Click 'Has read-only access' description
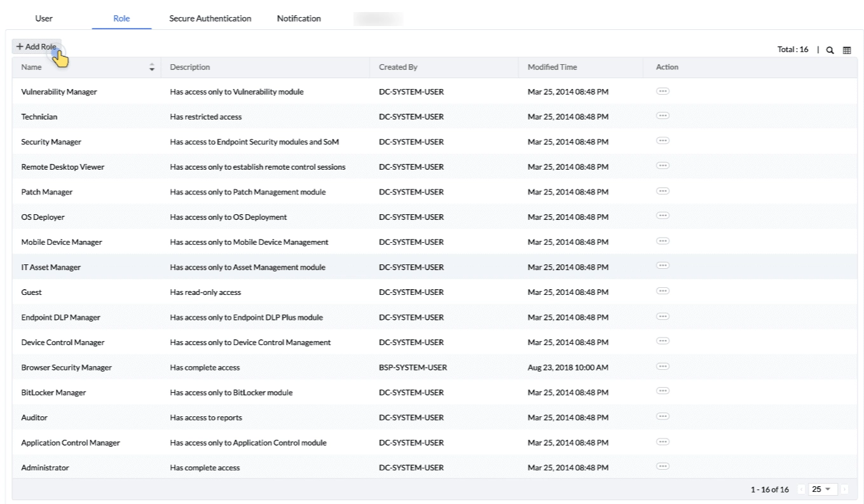864x504 pixels. [205, 292]
